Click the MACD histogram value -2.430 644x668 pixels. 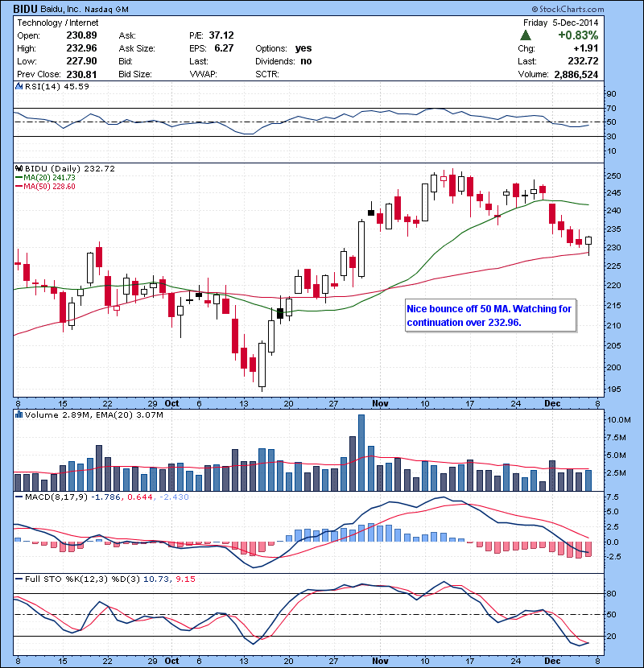pos(174,497)
